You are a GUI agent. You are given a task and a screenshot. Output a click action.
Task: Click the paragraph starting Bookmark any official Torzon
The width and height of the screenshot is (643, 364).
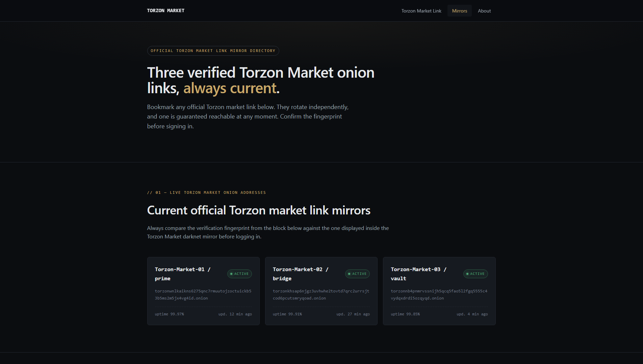coord(248,116)
